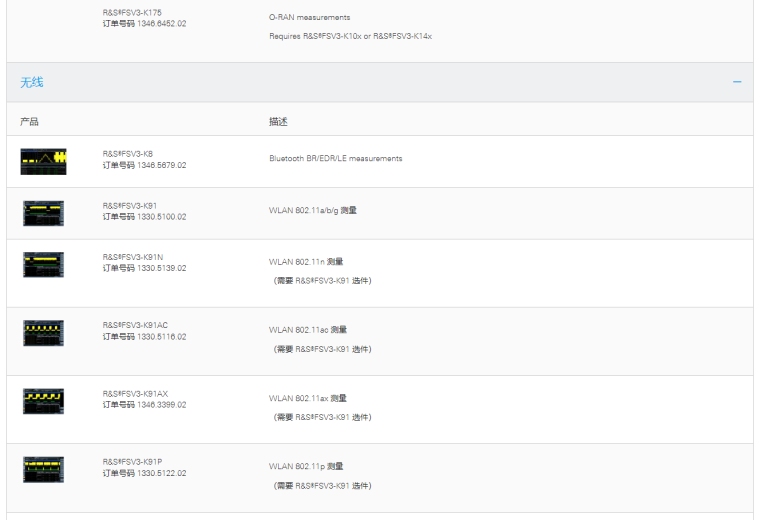Select the R&S FSV3-K91P product name

point(132,461)
